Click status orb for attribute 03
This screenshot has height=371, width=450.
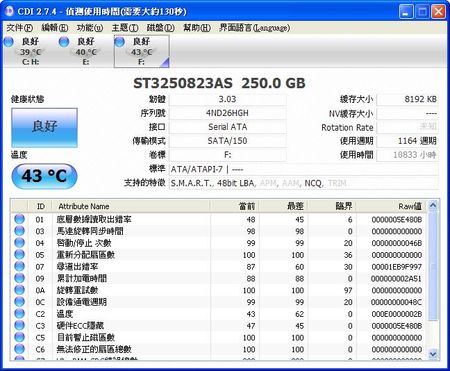20,231
